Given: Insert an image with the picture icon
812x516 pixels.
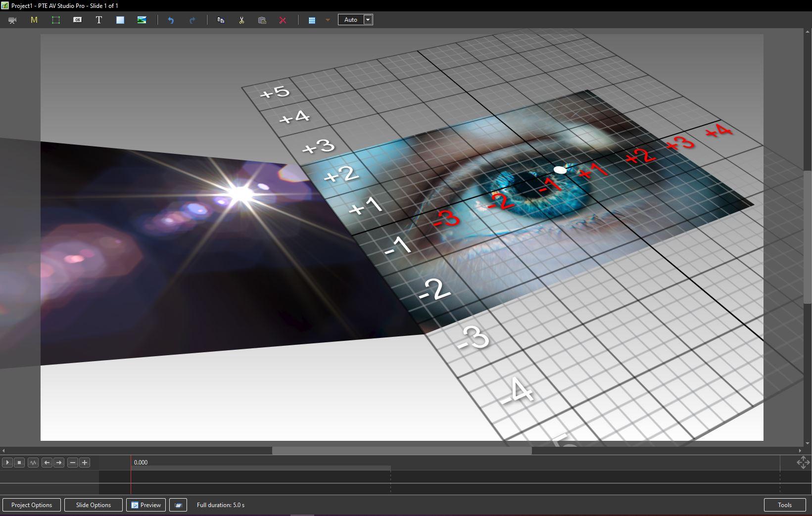Looking at the screenshot, I should point(142,20).
